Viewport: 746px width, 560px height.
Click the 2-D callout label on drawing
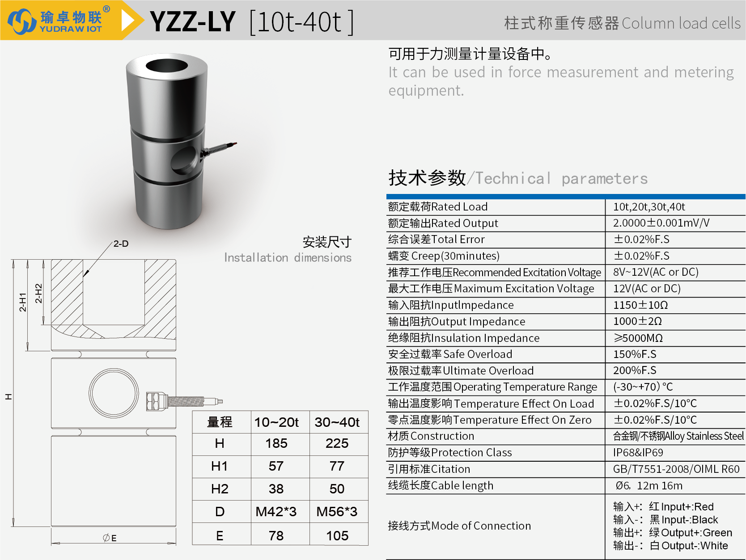[121, 244]
